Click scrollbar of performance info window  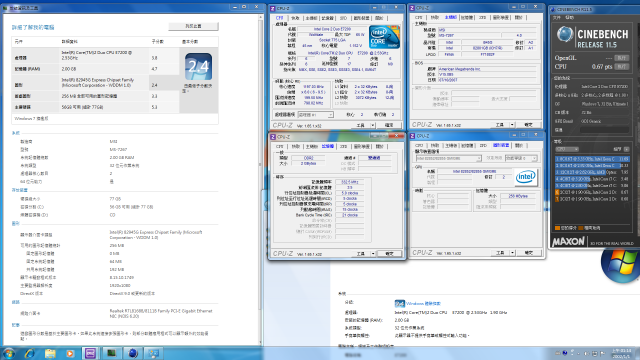pos(260,180)
